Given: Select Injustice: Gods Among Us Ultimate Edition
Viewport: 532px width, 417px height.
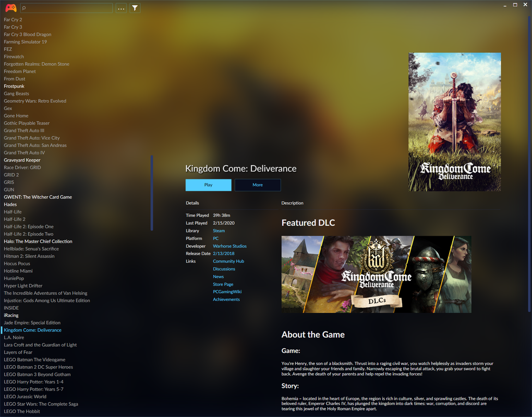Looking at the screenshot, I should point(47,300).
